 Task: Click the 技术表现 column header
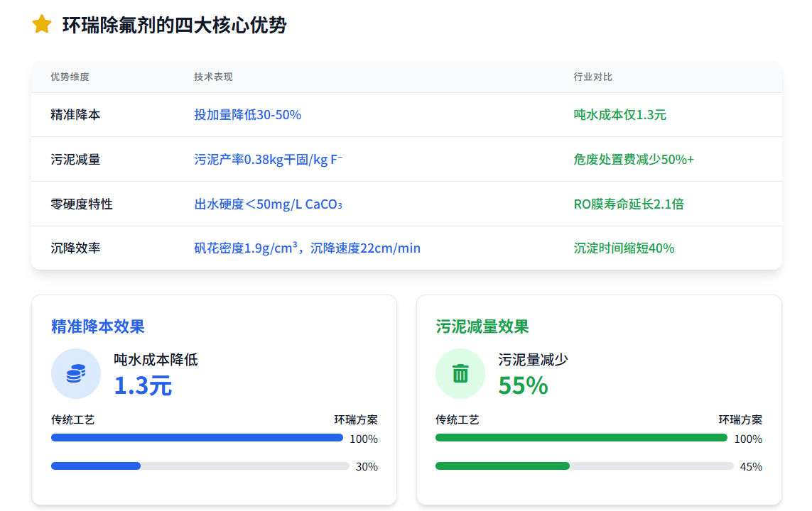point(213,77)
